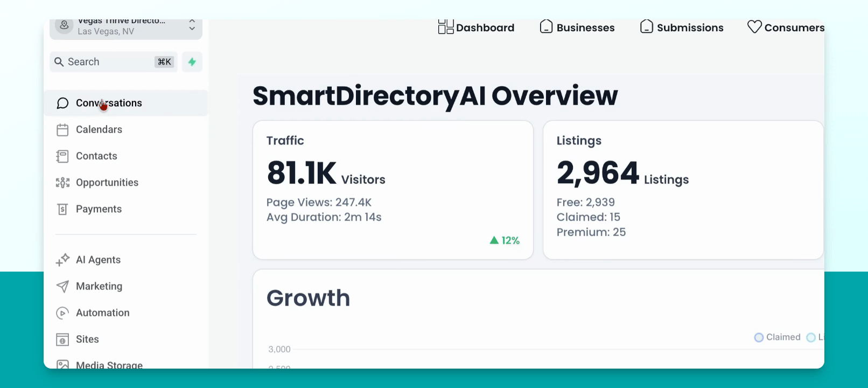Click the 81.1K Visitors figure

pyautogui.click(x=326, y=174)
